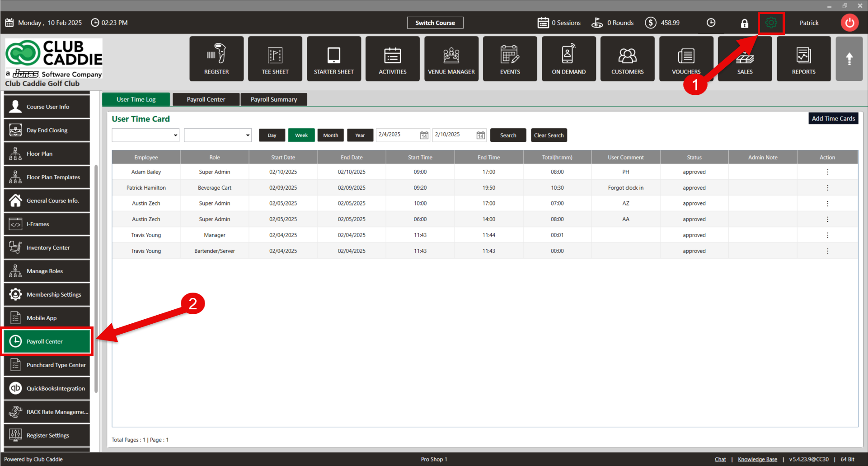The height and width of the screenshot is (466, 868).
Task: Open General Course Info in sidebar
Action: (x=47, y=200)
